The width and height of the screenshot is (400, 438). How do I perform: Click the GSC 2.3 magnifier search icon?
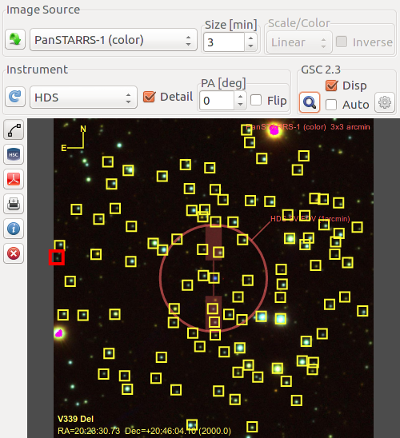pyautogui.click(x=309, y=102)
